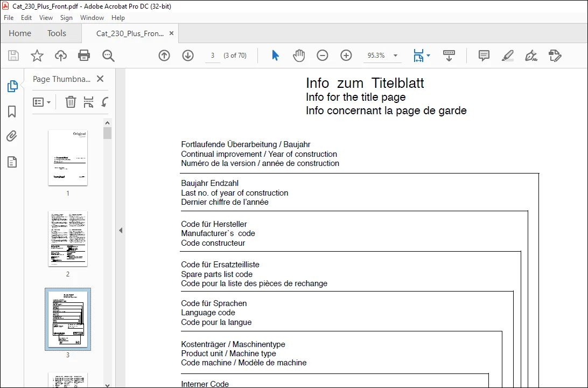The width and height of the screenshot is (588, 388).
Task: Add file to starred with star icon
Action: pyautogui.click(x=37, y=56)
